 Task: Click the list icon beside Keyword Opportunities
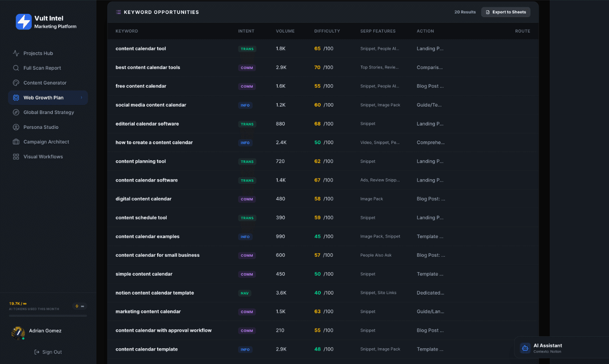[x=118, y=12]
